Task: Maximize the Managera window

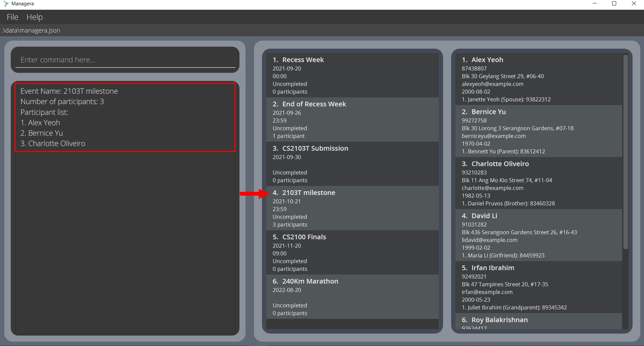Action: [x=614, y=4]
